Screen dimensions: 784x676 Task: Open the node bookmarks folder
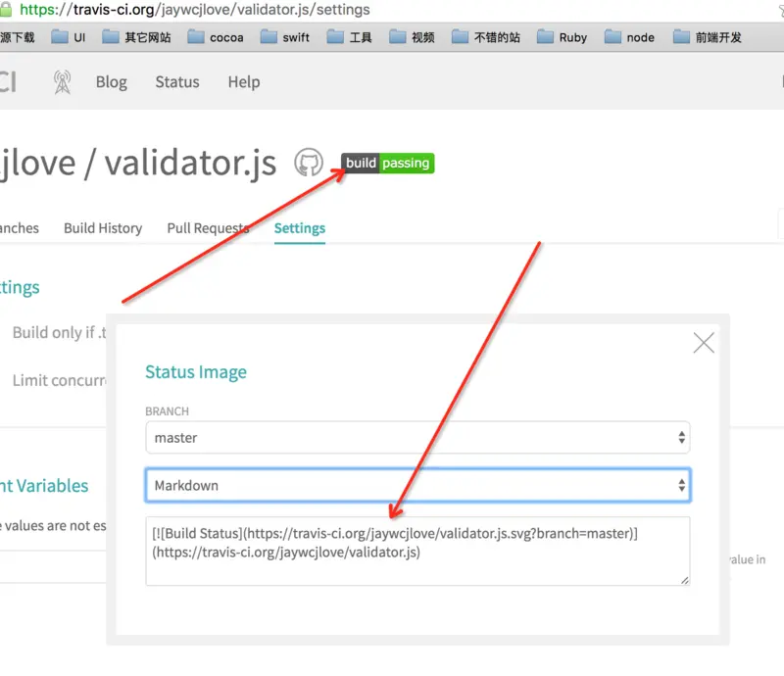[x=629, y=37]
